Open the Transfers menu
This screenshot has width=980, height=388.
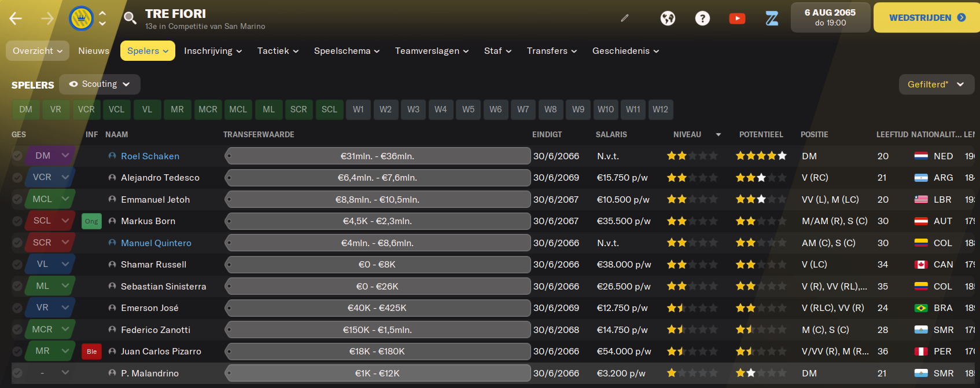[552, 51]
